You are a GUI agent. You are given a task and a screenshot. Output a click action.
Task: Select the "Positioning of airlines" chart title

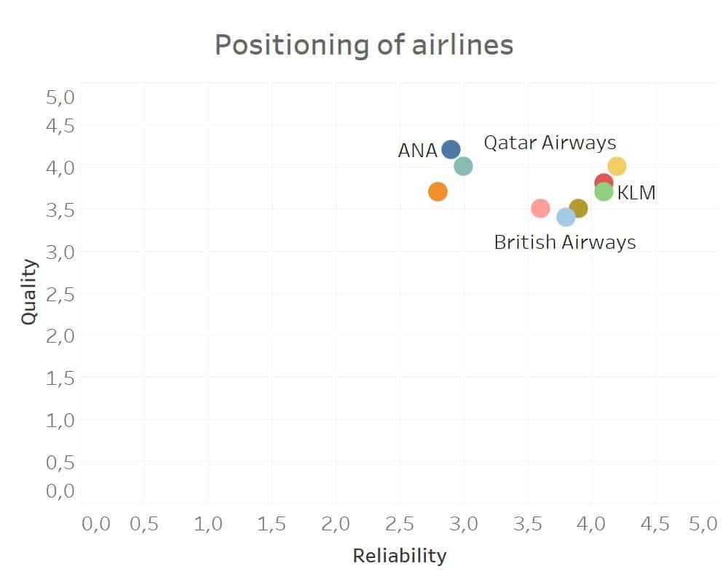click(364, 45)
